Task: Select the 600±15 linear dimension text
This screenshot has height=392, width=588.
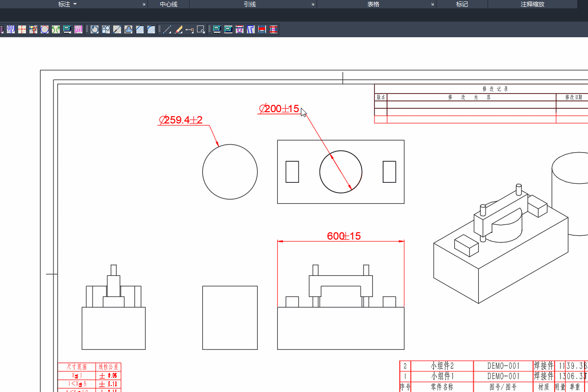Action: [344, 236]
